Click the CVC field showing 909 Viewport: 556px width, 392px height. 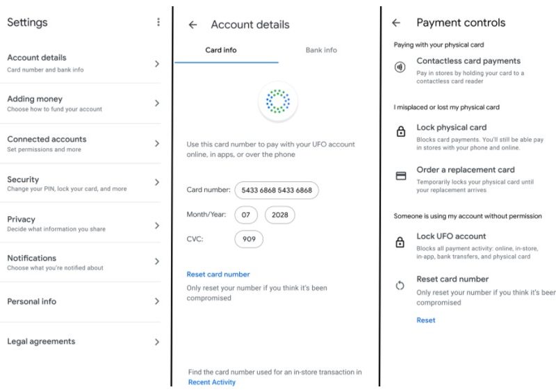tap(249, 239)
